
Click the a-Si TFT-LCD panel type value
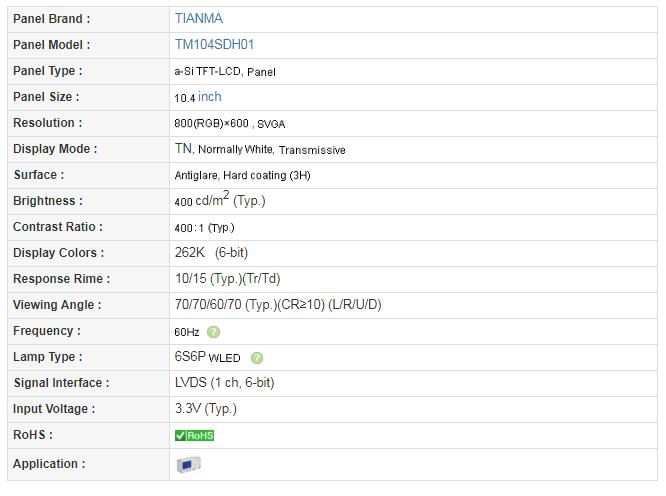tap(225, 71)
